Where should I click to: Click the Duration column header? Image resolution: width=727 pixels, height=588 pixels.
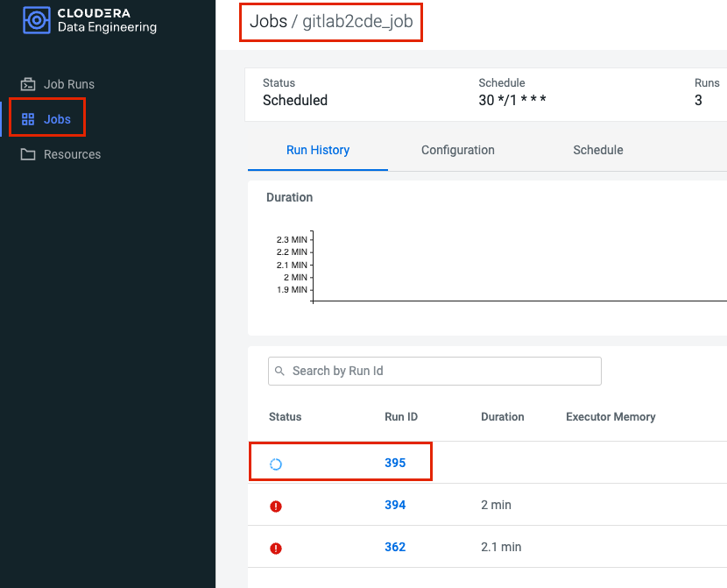click(x=503, y=417)
